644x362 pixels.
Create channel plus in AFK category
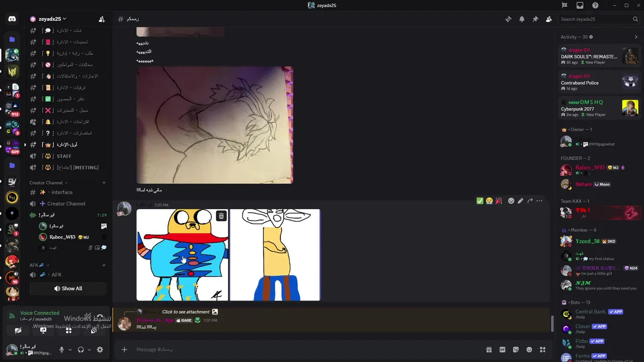[104, 265]
